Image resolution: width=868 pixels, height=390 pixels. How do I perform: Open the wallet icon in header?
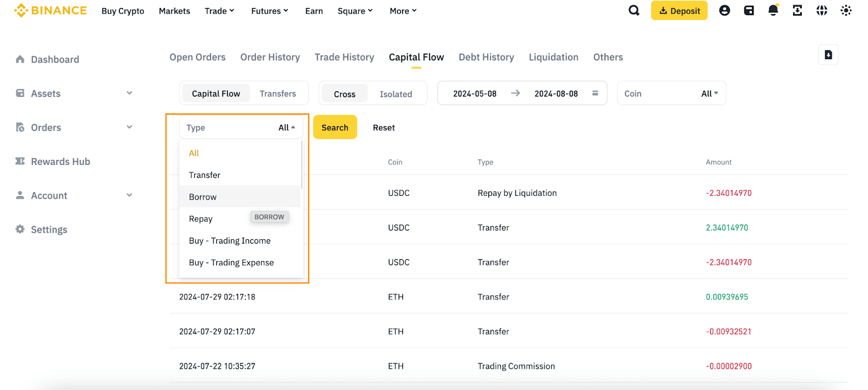coord(749,10)
